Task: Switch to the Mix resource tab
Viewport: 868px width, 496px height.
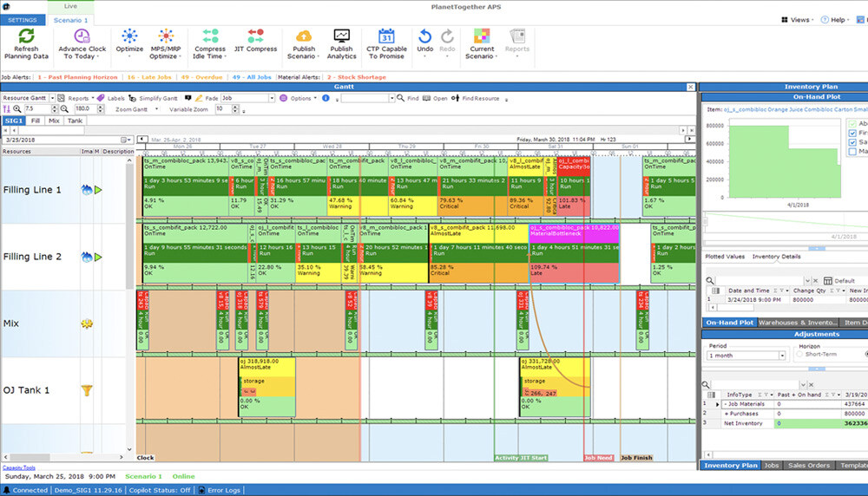Action: (x=54, y=121)
